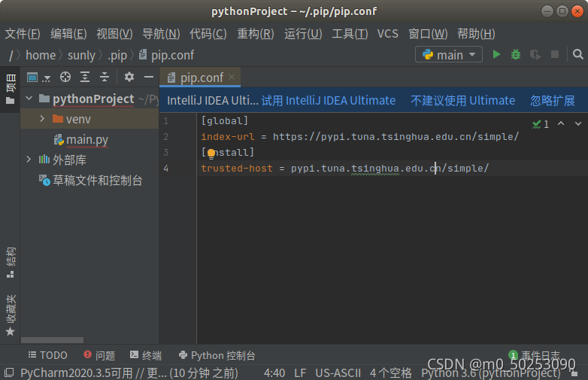Change line separator LF in status bar
Viewport: 588px width, 380px height.
tap(300, 373)
